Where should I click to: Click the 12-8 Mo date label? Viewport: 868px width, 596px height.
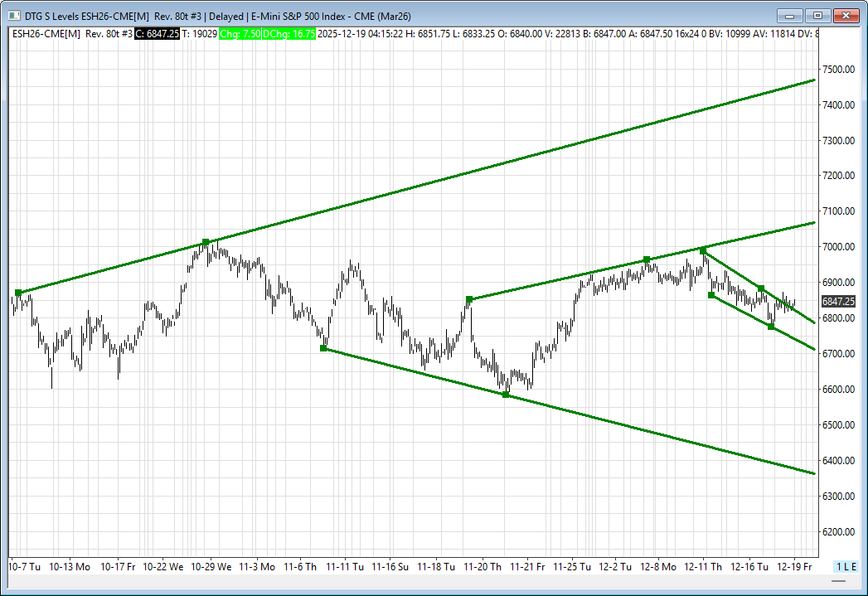(658, 567)
